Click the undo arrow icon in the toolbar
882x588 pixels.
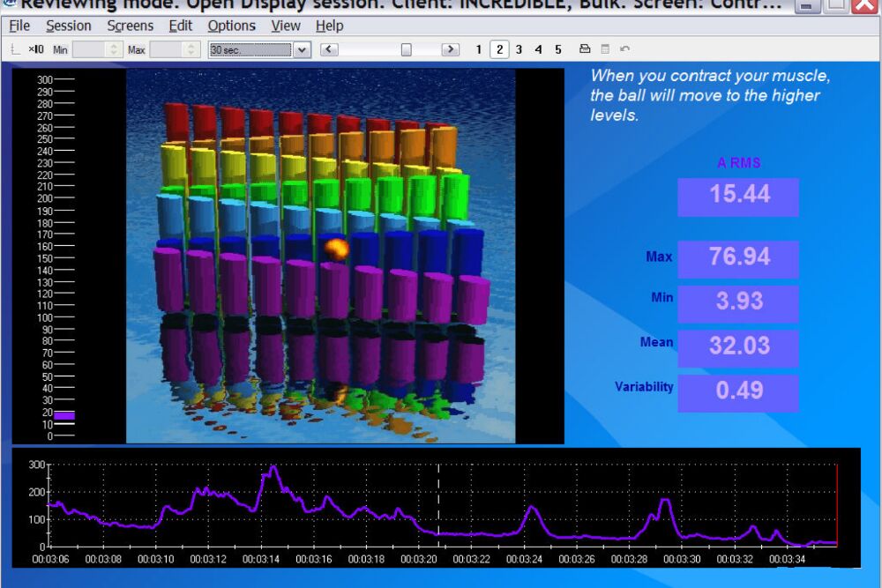click(x=625, y=49)
